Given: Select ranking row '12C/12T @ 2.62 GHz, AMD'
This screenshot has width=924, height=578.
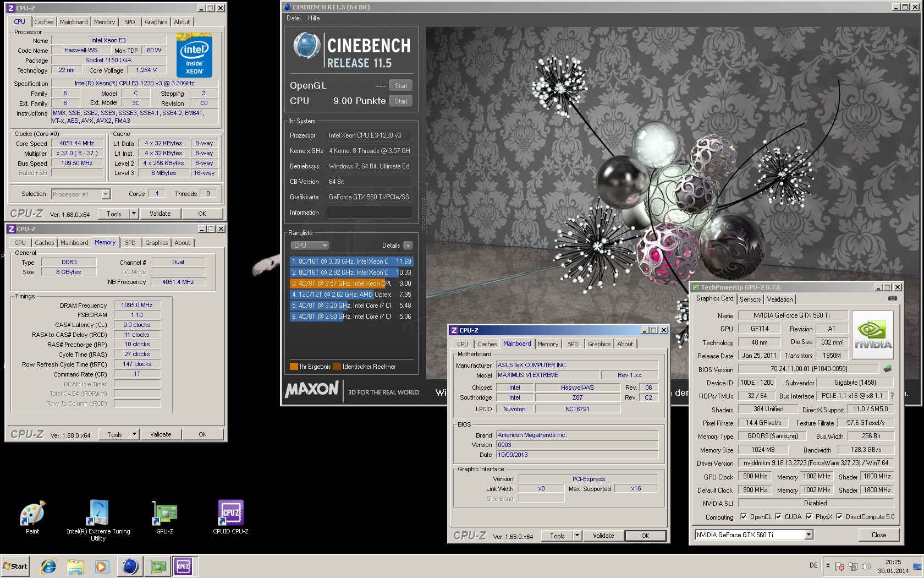Looking at the screenshot, I should (x=351, y=295).
